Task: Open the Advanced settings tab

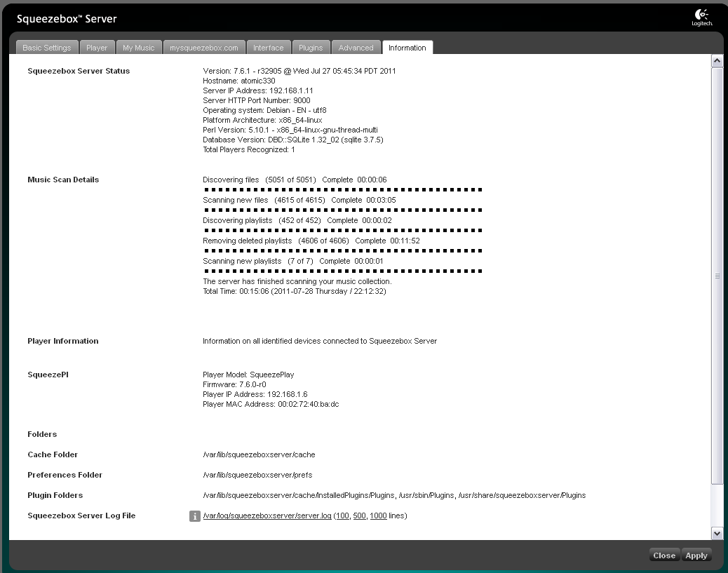Action: [356, 48]
